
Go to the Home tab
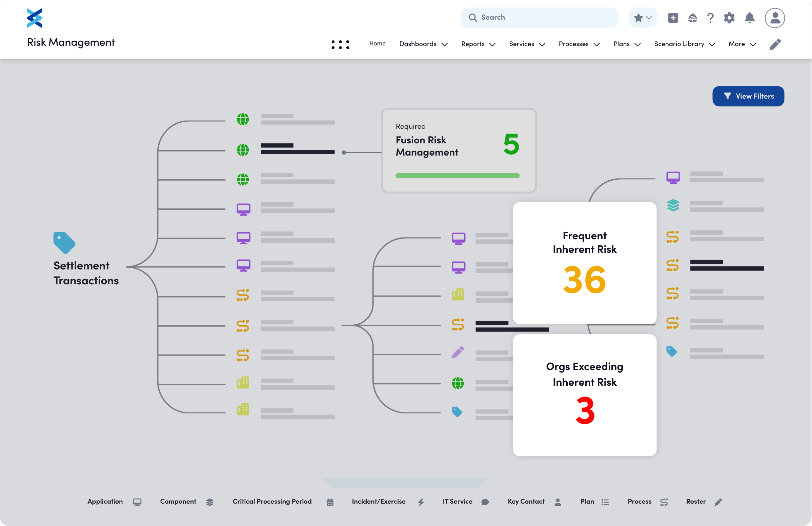tap(377, 44)
